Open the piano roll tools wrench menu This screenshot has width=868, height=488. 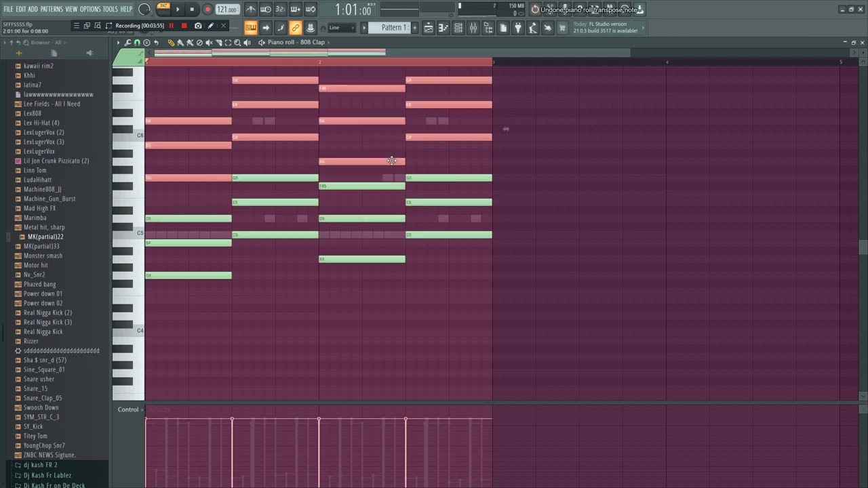(x=127, y=43)
